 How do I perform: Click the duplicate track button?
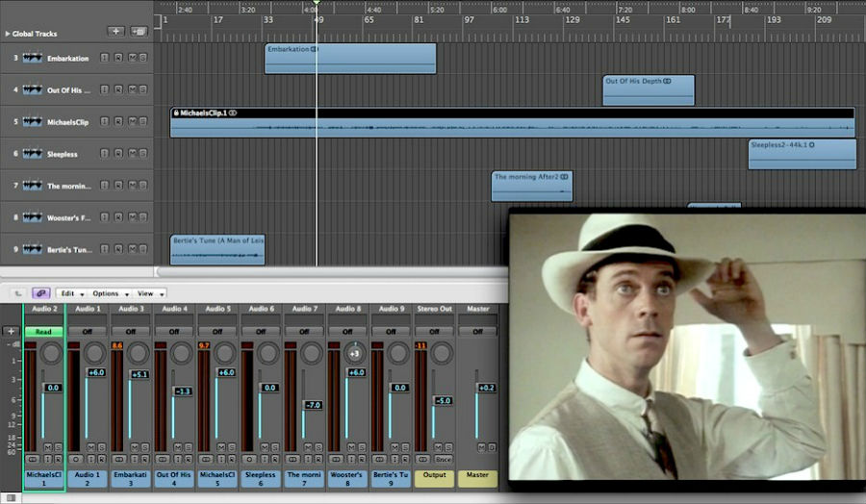(139, 31)
